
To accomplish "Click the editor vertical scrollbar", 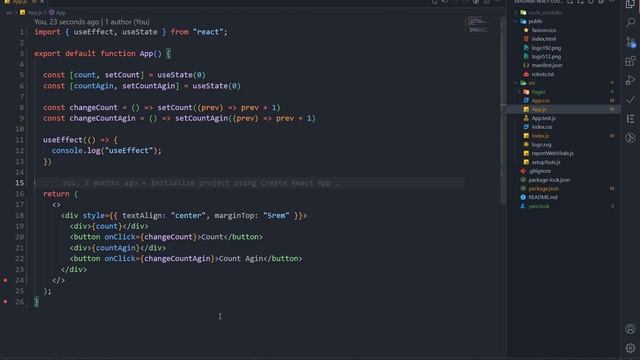I will pos(502,110).
